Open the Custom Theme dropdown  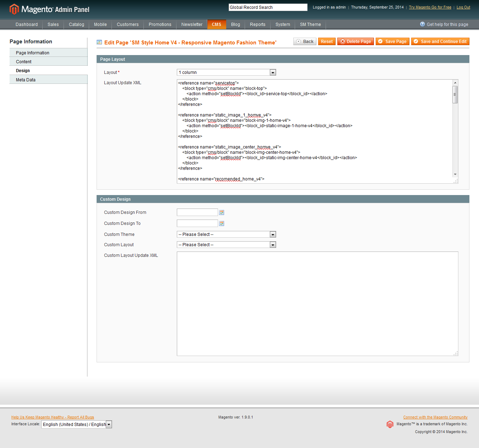tap(226, 234)
